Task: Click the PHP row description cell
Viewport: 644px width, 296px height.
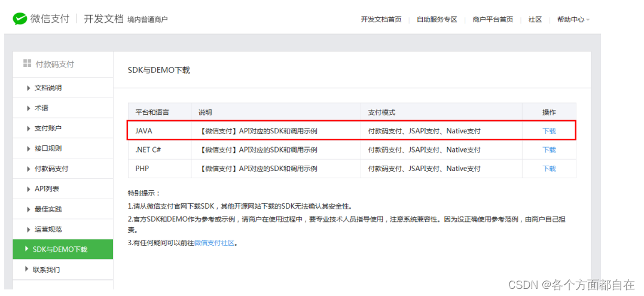Action: tap(276, 168)
